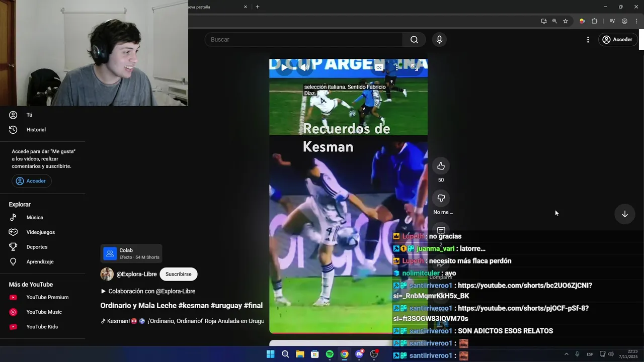Click the video progress bar
The image size is (644, 362).
point(331,333)
